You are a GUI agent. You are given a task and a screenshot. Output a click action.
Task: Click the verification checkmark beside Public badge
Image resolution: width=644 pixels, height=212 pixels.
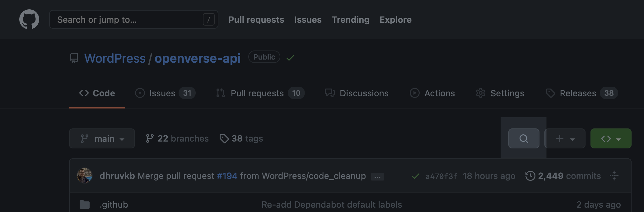tap(290, 57)
